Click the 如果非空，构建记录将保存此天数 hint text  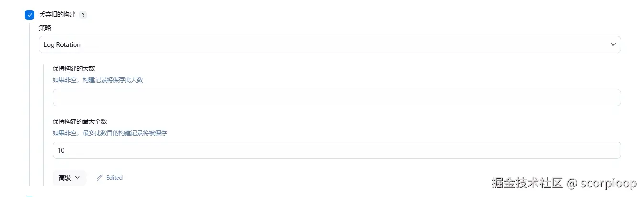click(x=97, y=80)
